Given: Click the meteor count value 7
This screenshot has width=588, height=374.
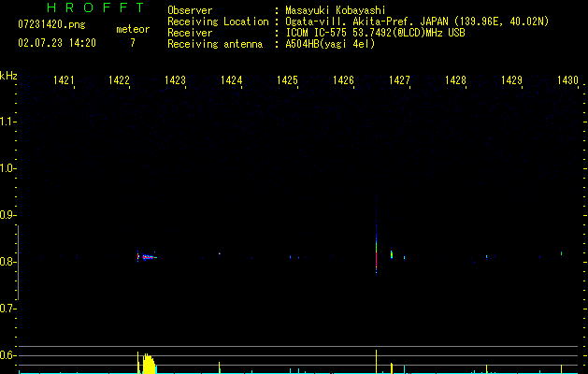Looking at the screenshot, I should click(x=133, y=43).
